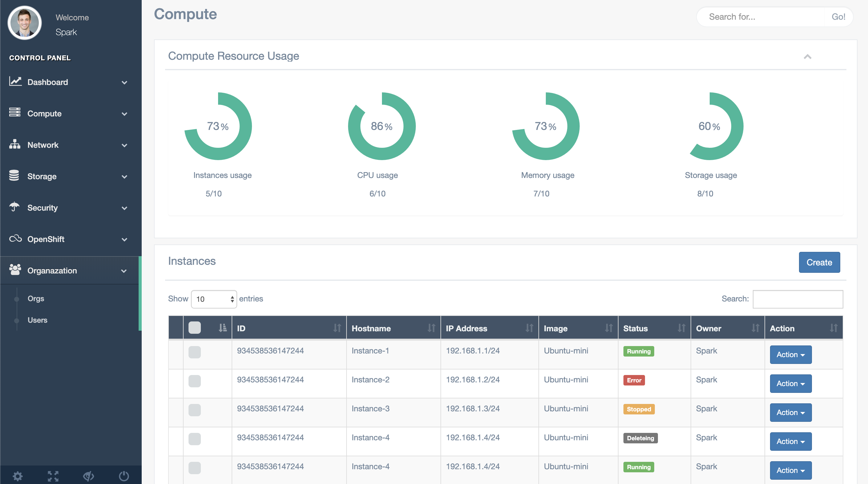The image size is (868, 484).
Task: Click the Dashboard chart icon in sidebar
Action: click(15, 82)
